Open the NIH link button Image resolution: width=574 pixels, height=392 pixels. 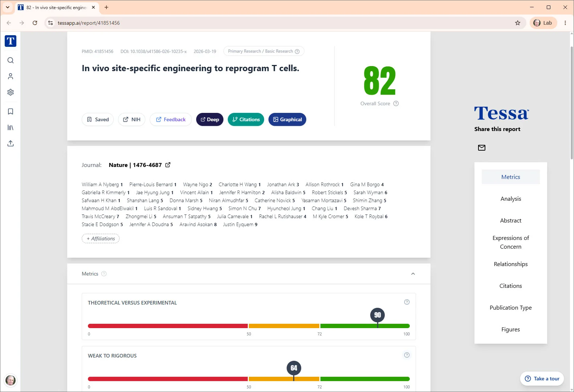pos(132,119)
